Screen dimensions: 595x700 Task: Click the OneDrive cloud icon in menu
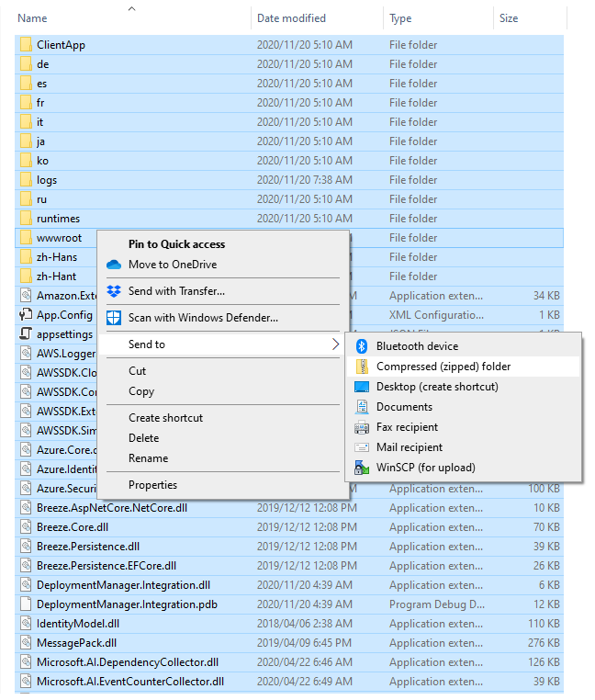pos(114,265)
